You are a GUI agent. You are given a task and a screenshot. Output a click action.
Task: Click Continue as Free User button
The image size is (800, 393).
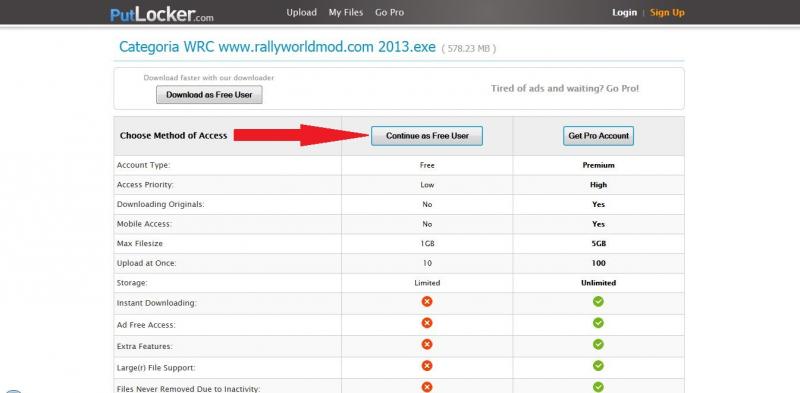427,136
